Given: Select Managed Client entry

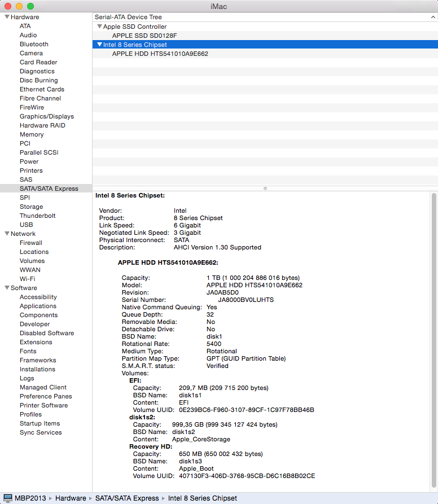Looking at the screenshot, I should [x=43, y=387].
